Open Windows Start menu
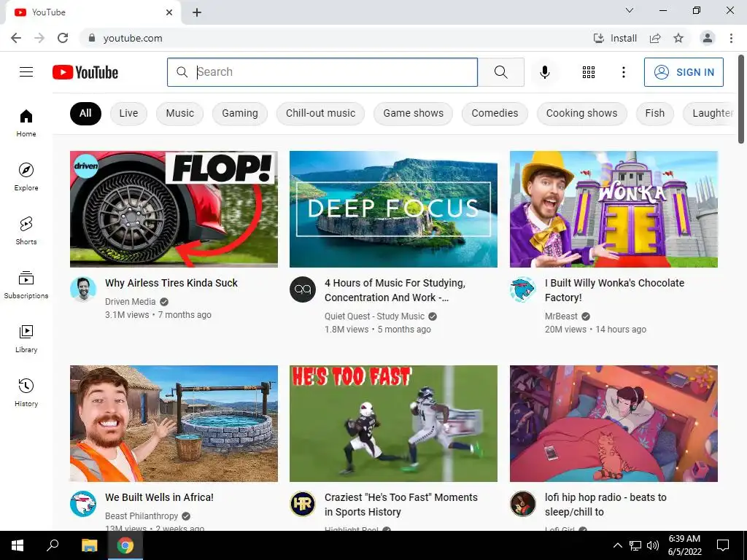Screen dimensions: 747x560 point(18,545)
